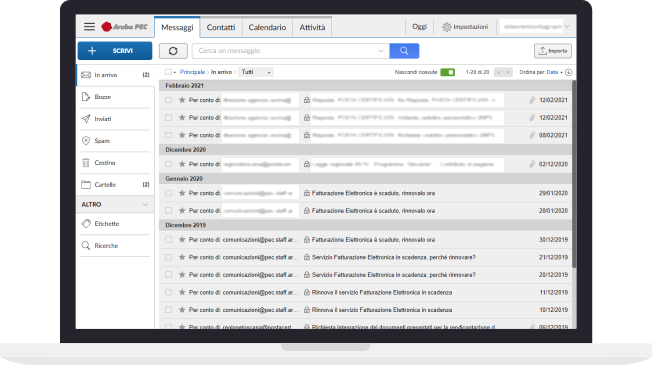Star the message dated 29/01/2020

tap(182, 193)
